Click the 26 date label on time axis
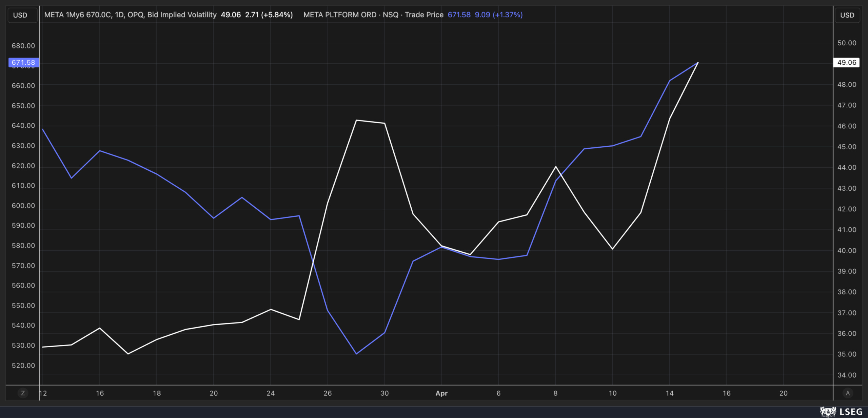Image resolution: width=868 pixels, height=418 pixels. [x=328, y=393]
